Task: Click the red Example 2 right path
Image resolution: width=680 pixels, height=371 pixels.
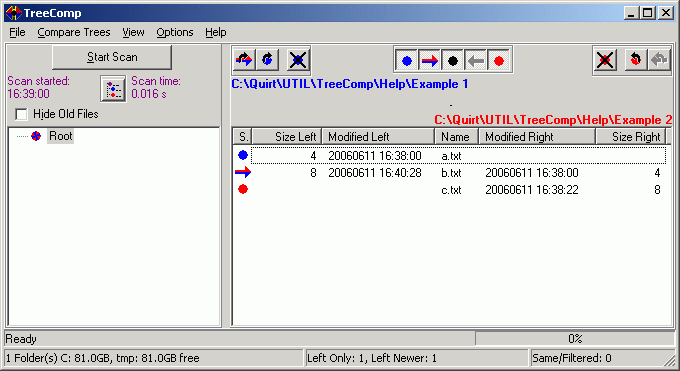Action: (x=553, y=120)
